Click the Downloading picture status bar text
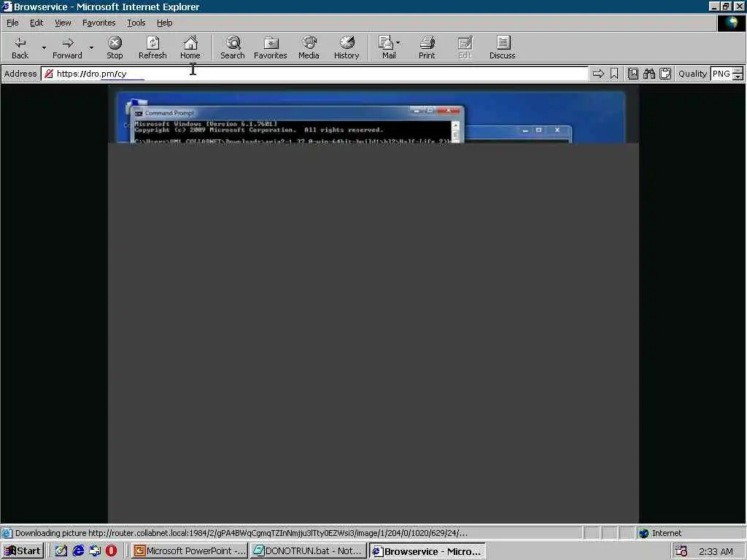Image resolution: width=747 pixels, height=560 pixels. tap(241, 533)
